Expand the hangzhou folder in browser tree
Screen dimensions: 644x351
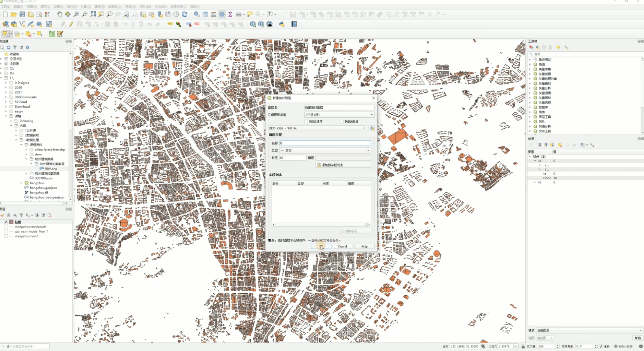pyautogui.click(x=21, y=183)
